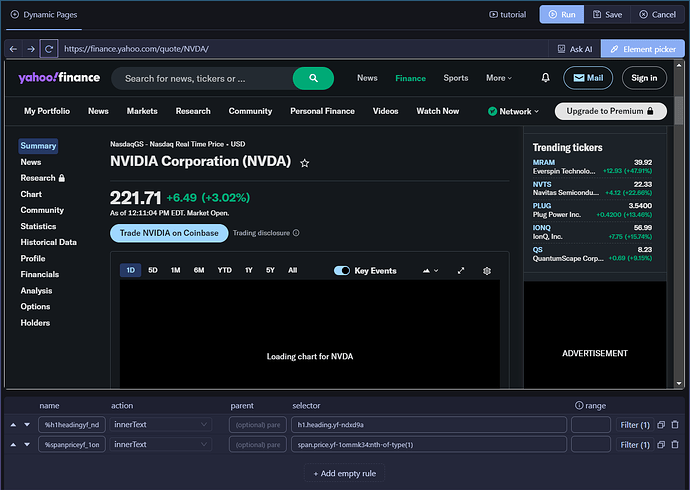Open Filter (1) for h1heading rule
The image size is (690, 490).
coord(635,425)
